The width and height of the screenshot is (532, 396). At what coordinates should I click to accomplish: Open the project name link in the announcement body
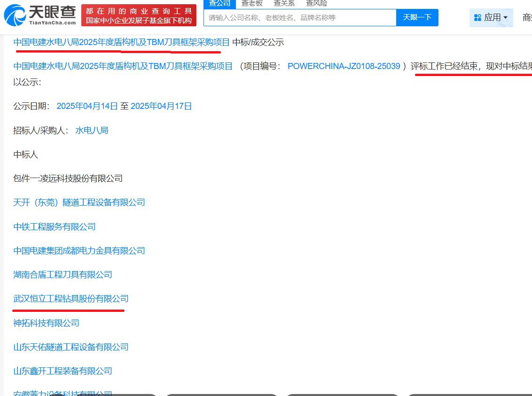point(123,66)
